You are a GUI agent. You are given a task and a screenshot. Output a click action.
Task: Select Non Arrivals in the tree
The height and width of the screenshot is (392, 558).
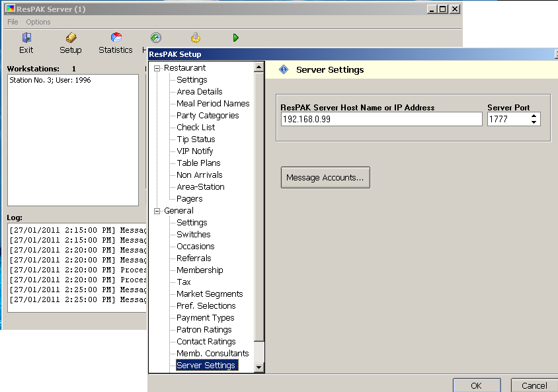[x=199, y=175]
